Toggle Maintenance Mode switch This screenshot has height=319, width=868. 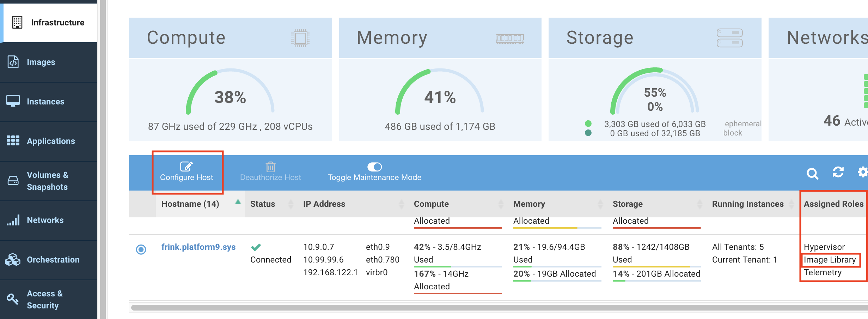pyautogui.click(x=374, y=167)
